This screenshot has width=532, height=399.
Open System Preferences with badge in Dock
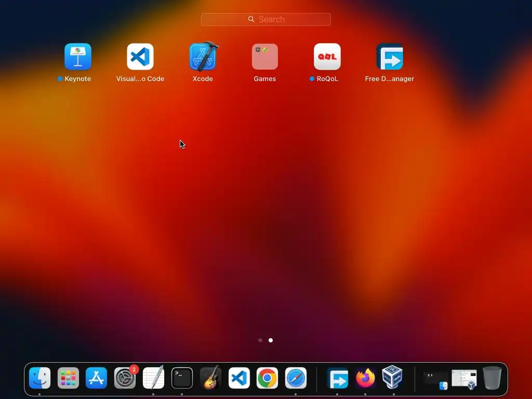[x=125, y=378]
